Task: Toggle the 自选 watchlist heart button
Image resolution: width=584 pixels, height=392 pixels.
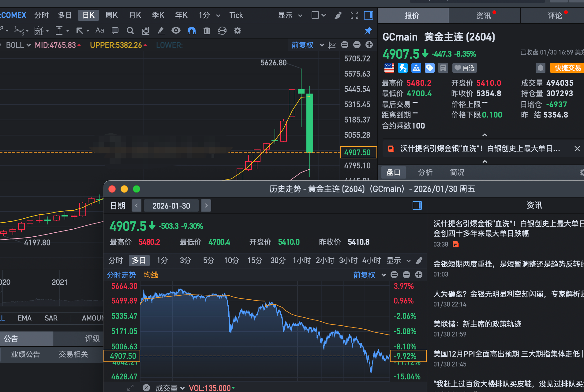Action: [465, 68]
